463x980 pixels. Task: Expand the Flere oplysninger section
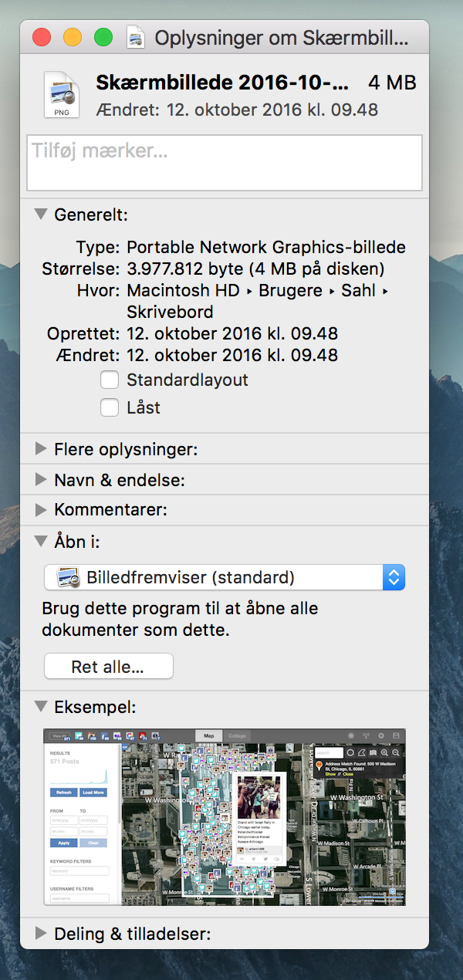pos(41,448)
